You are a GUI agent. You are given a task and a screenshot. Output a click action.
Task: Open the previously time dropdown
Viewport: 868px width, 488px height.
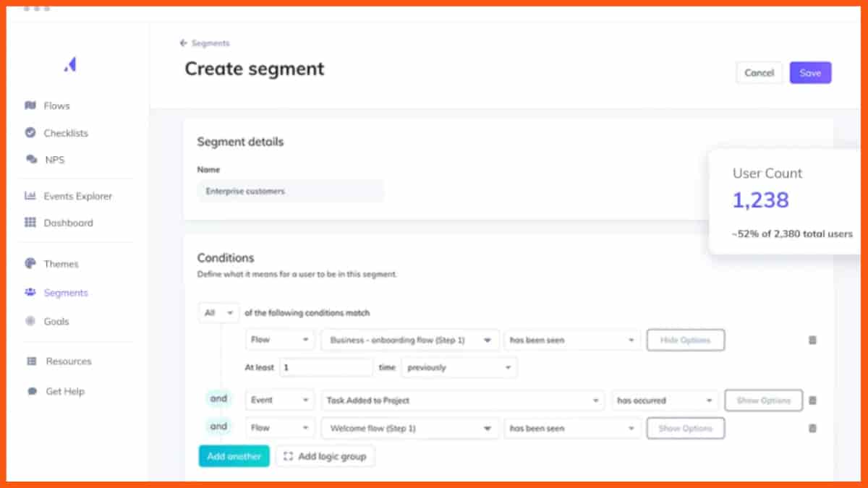(459, 367)
